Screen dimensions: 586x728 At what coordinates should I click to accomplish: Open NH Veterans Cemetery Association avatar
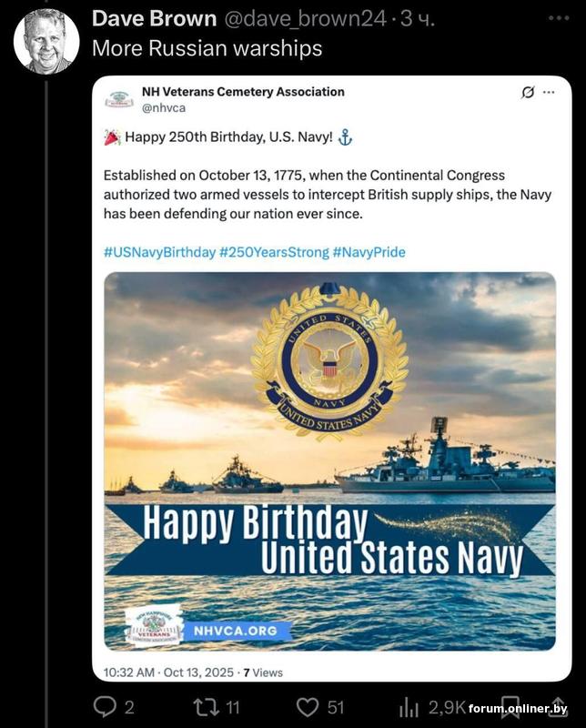click(x=120, y=99)
